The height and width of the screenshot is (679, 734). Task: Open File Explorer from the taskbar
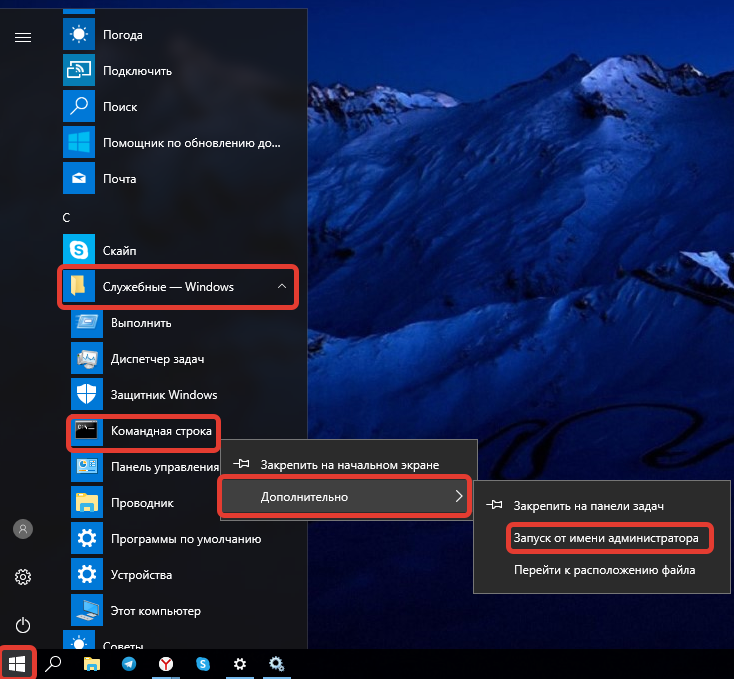[x=92, y=664]
